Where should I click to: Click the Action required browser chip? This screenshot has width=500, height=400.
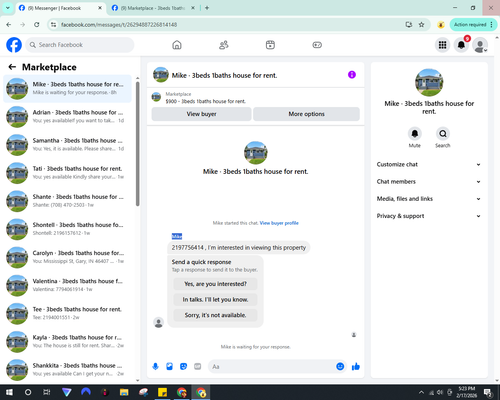(473, 24)
